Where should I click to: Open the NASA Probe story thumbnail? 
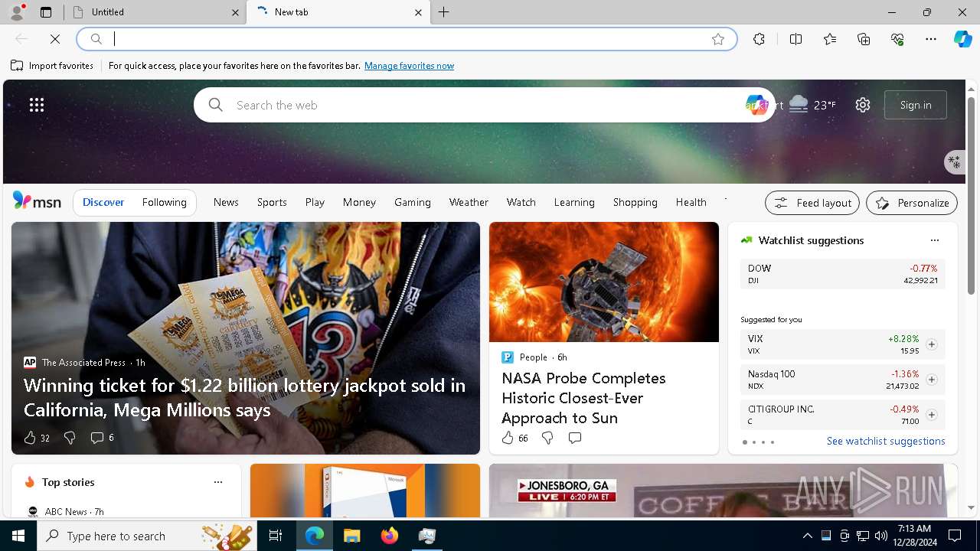pyautogui.click(x=604, y=282)
